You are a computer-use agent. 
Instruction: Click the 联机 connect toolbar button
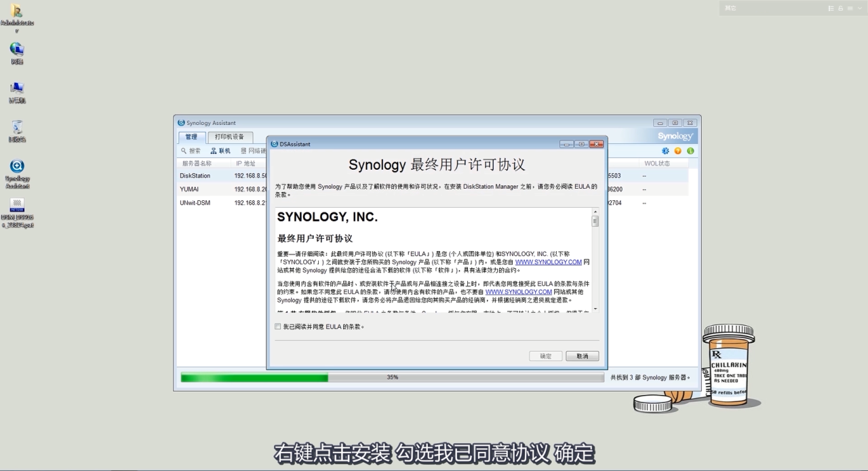[x=220, y=151]
